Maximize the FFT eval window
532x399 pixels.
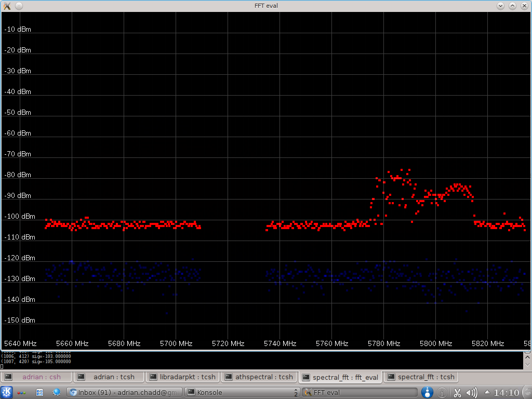(x=513, y=6)
